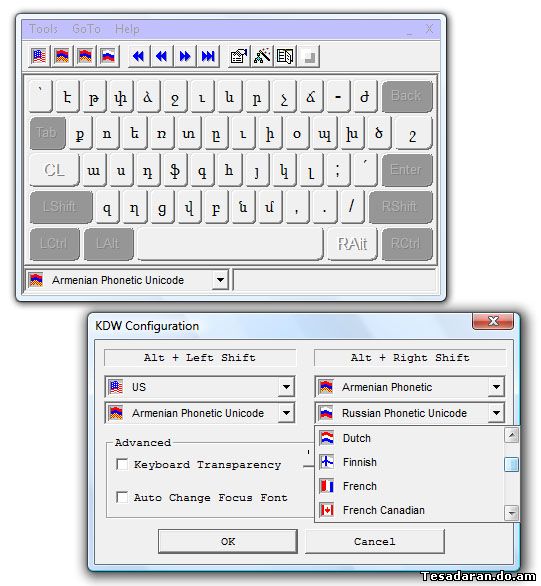Enable Keyboard Transparency checkbox
Screen dimensions: 541x586
coord(122,465)
